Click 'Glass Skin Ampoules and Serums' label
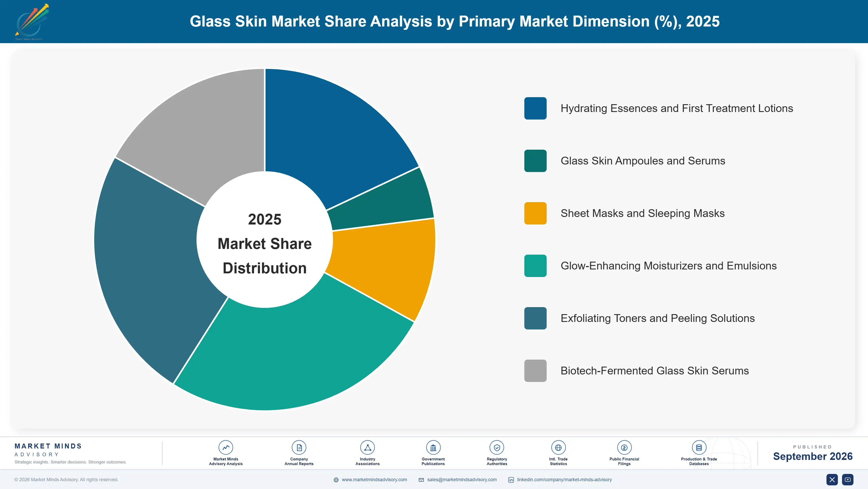868x489 pixels. tap(643, 161)
